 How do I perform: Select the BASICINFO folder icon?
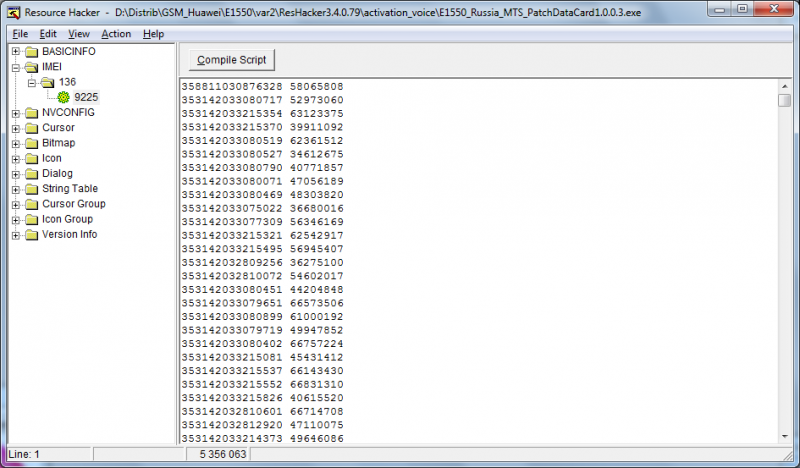click(32, 52)
